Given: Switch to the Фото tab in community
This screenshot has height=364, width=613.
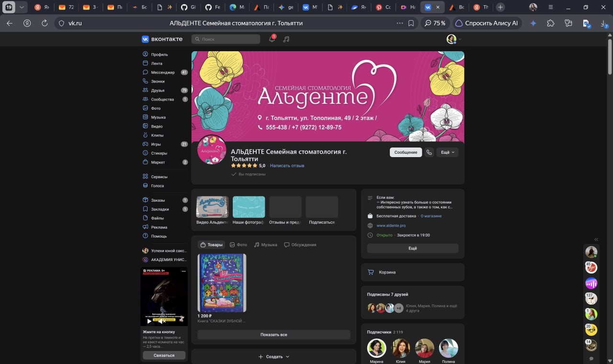Looking at the screenshot, I should pos(238,245).
